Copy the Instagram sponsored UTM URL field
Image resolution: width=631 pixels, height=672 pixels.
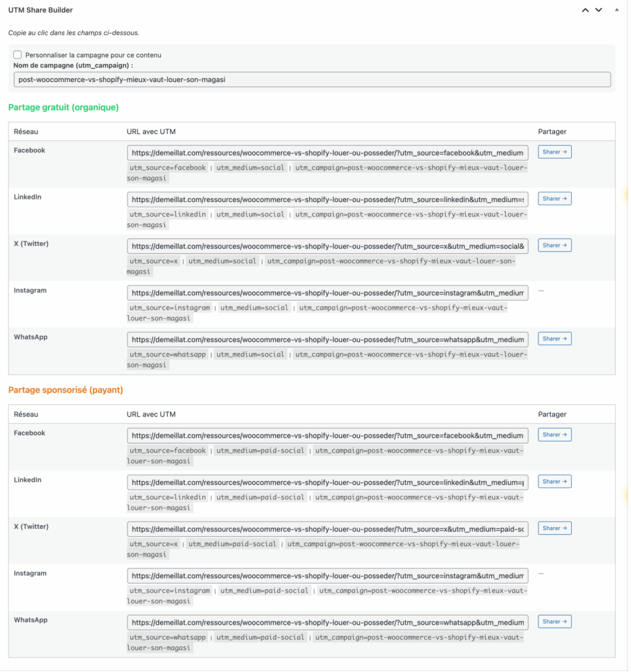pyautogui.click(x=328, y=576)
